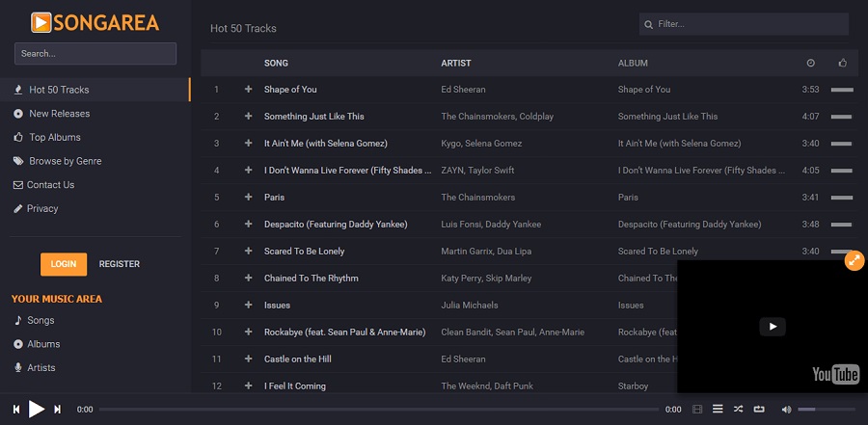This screenshot has width=868, height=425.
Task: Toggle the video display film icon
Action: (x=697, y=410)
